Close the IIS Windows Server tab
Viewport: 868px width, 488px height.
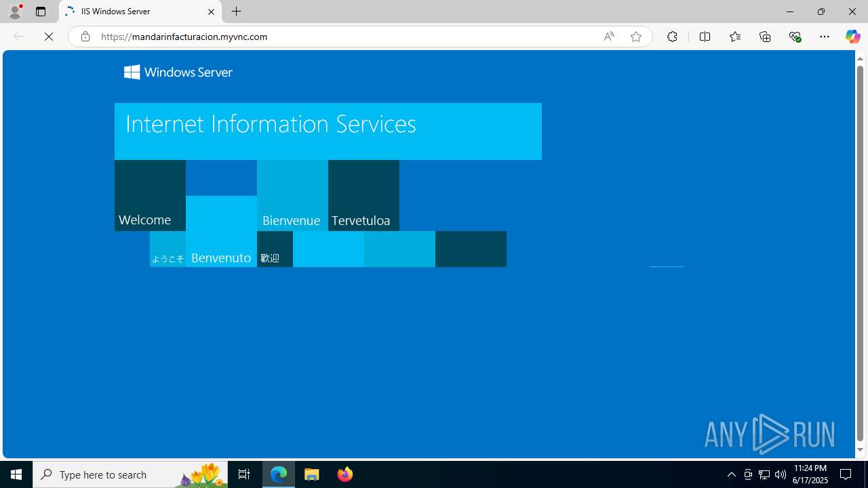click(x=211, y=12)
